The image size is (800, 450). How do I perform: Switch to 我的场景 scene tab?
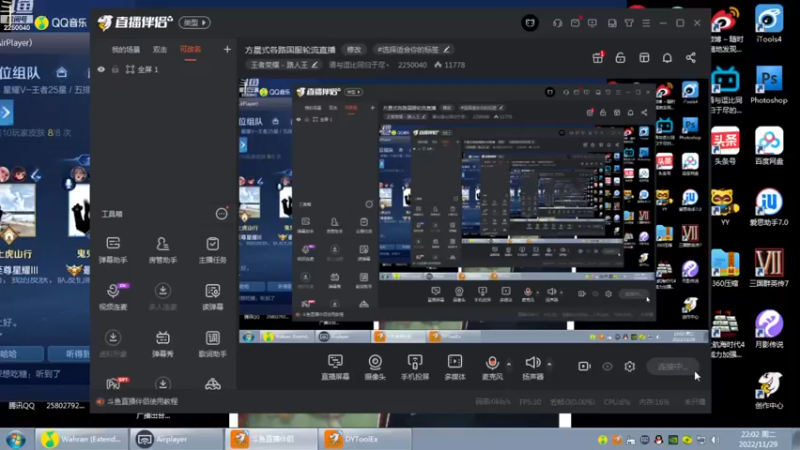tap(126, 49)
